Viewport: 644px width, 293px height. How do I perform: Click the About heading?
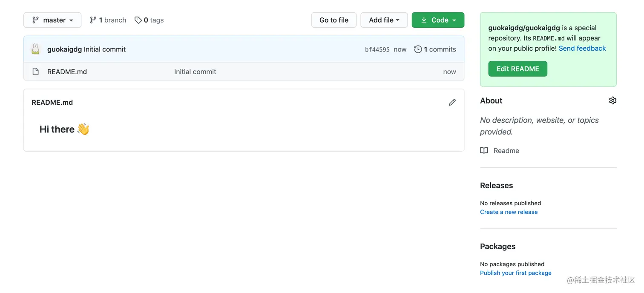[x=491, y=101]
